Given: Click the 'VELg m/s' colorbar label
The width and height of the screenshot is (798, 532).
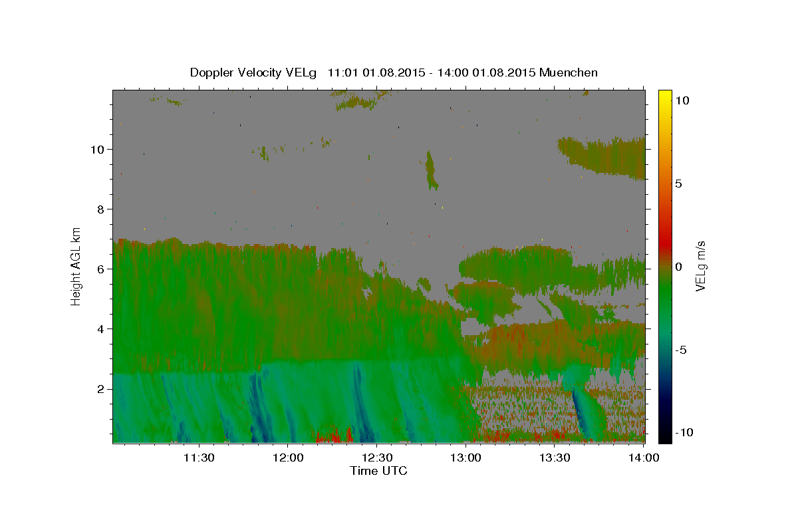Looking at the screenshot, I should pyautogui.click(x=700, y=266).
